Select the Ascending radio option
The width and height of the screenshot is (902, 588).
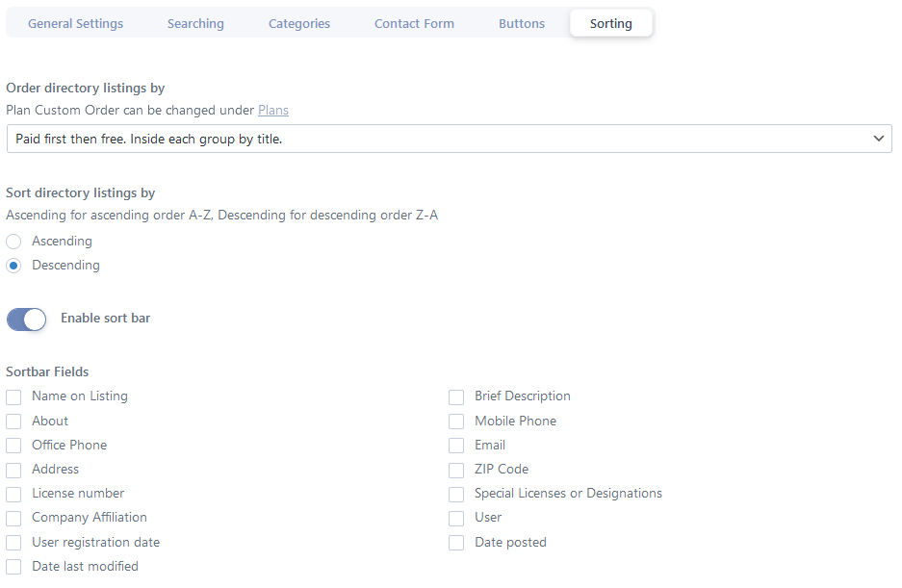tap(13, 242)
